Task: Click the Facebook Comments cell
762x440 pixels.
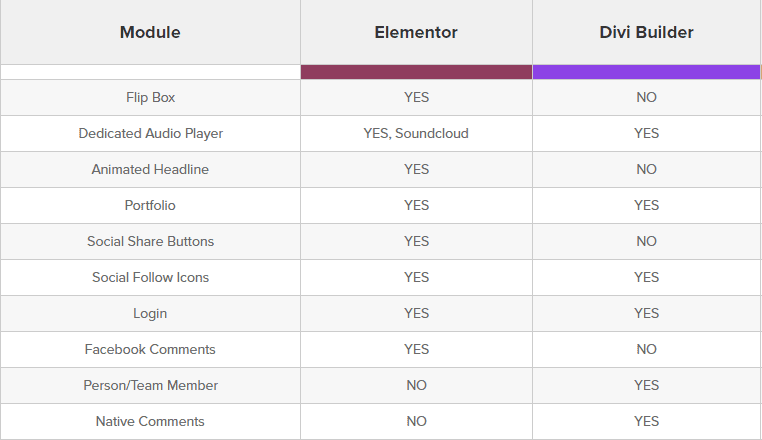Action: [150, 349]
